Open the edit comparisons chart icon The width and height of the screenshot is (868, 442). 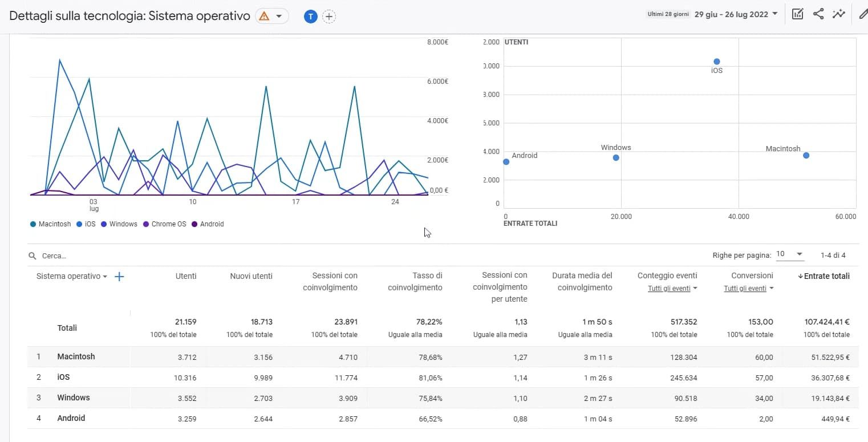click(797, 14)
